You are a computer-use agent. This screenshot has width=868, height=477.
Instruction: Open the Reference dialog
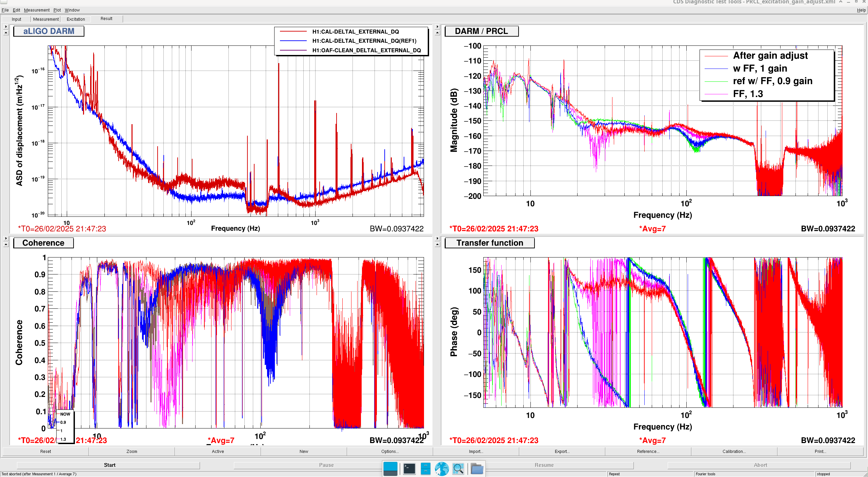pos(648,451)
